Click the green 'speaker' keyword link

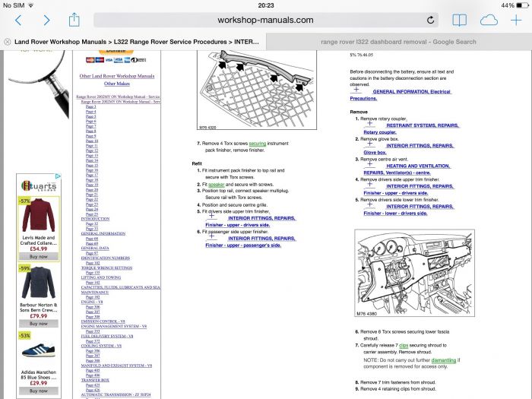pos(217,185)
